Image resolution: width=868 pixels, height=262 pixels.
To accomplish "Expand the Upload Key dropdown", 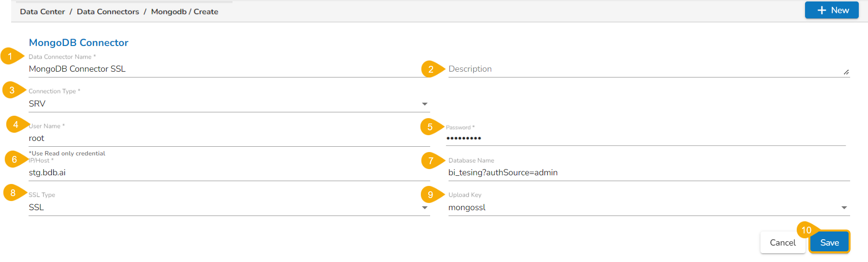I will [x=844, y=207].
